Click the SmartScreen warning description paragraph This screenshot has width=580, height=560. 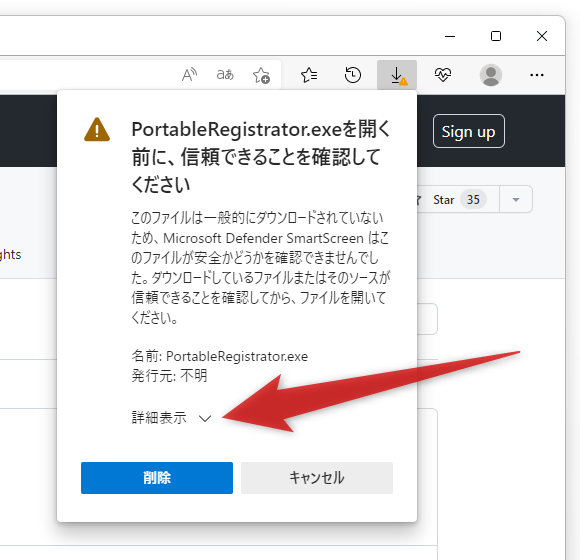click(x=261, y=267)
